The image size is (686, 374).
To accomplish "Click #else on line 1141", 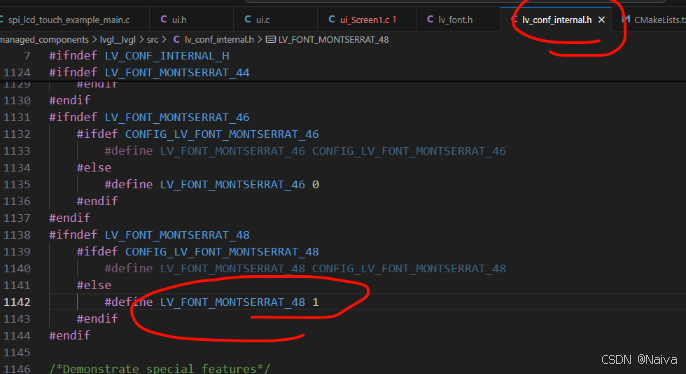I will click(94, 285).
